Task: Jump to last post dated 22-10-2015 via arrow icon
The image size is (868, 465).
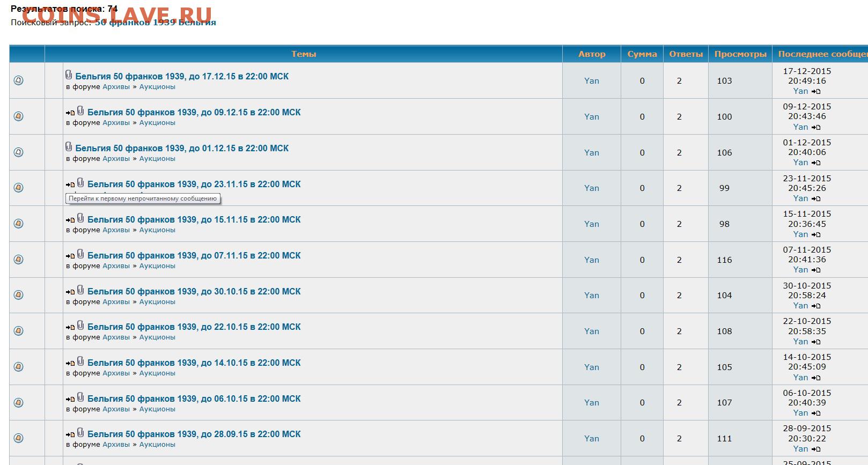Action: tap(816, 342)
